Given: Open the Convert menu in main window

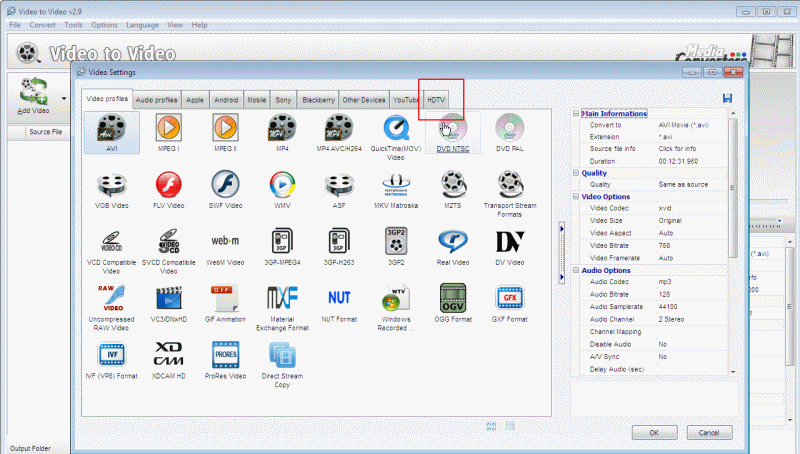Looking at the screenshot, I should 42,25.
